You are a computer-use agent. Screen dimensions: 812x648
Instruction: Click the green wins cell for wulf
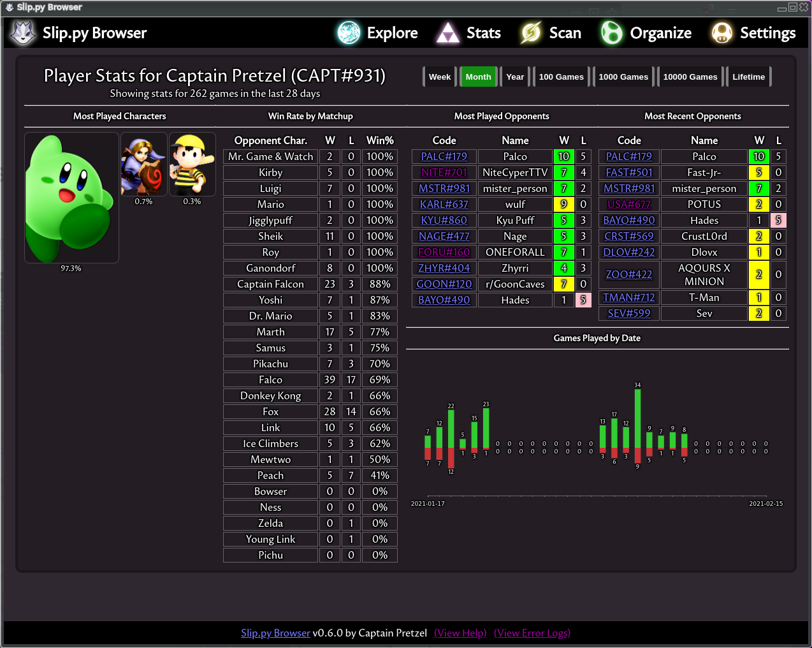point(563,204)
